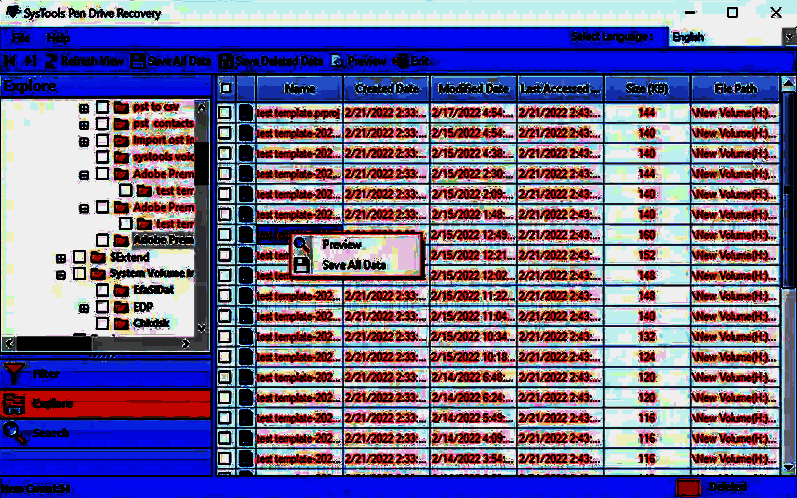Click the Preview toolbar icon
The image size is (797, 498).
coord(338,61)
